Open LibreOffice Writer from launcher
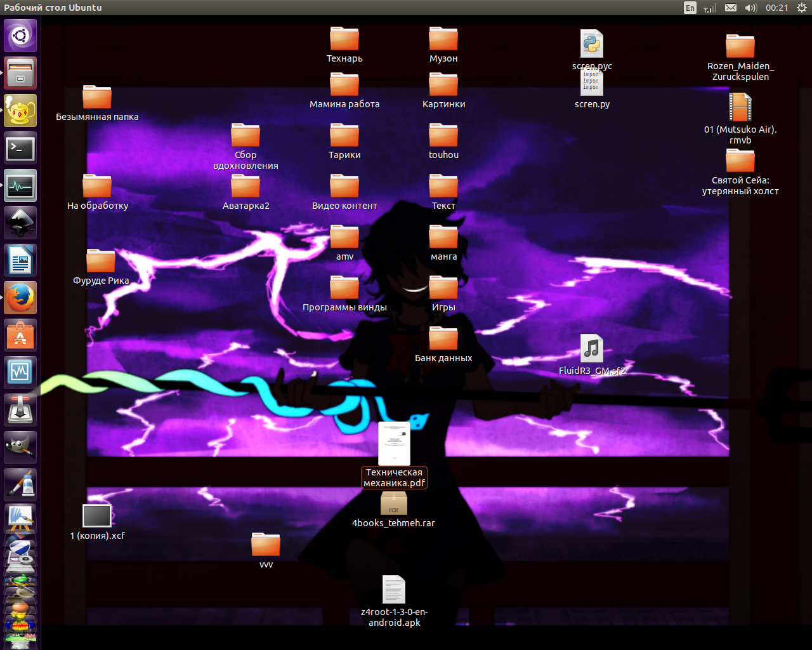This screenshot has height=650, width=812. [20, 261]
